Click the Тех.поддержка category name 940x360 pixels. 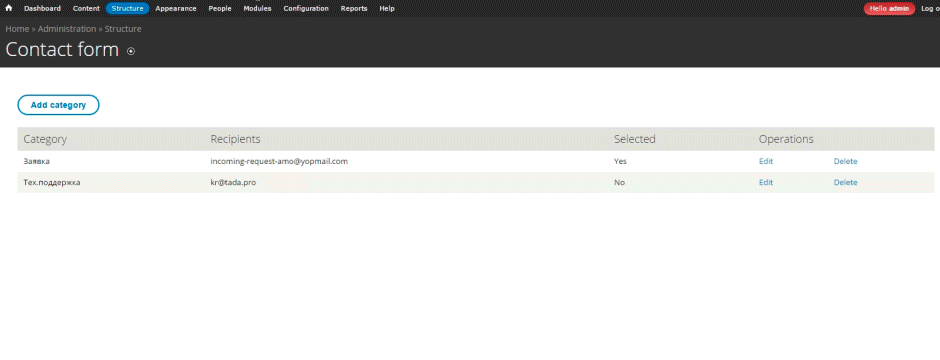click(x=52, y=182)
